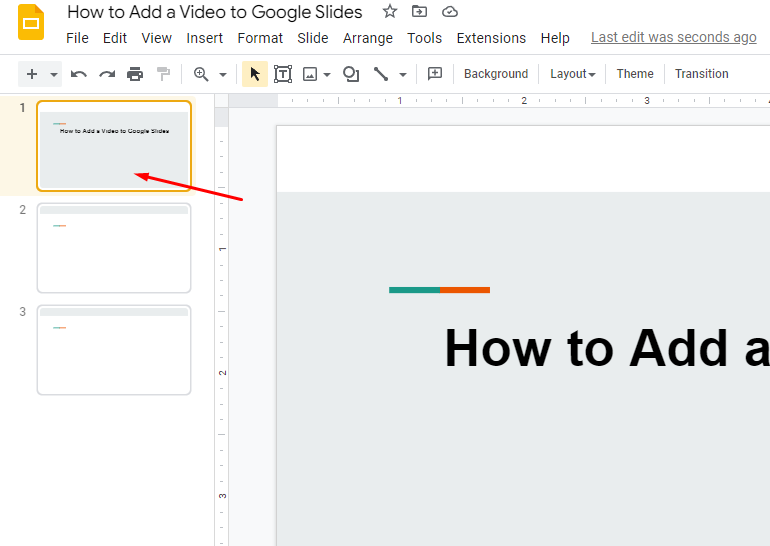Click the Background button
This screenshot has width=770, height=546.
click(496, 74)
